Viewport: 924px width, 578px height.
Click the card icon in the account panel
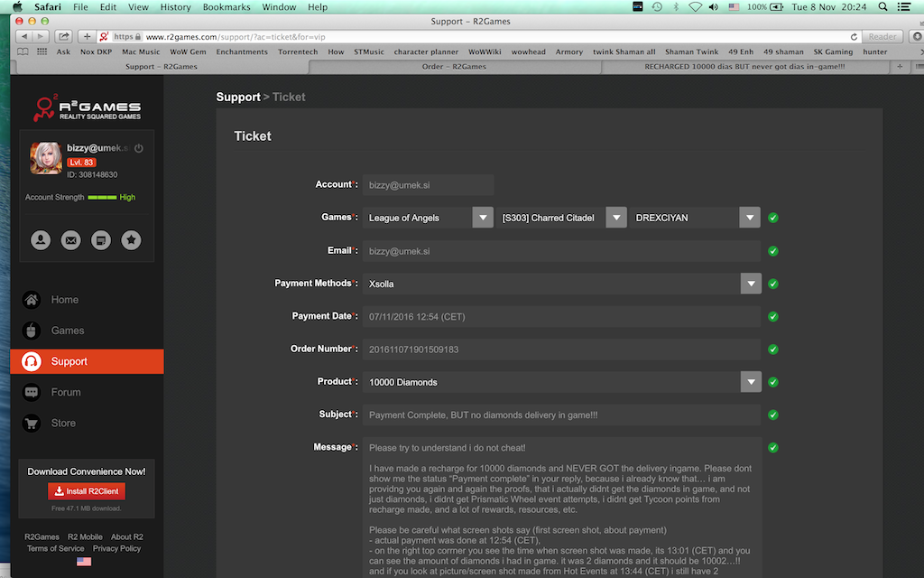(x=101, y=239)
